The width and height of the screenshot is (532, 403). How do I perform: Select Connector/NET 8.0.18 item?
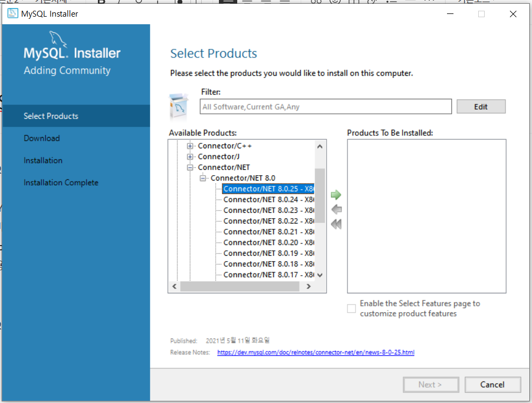pyautogui.click(x=268, y=264)
